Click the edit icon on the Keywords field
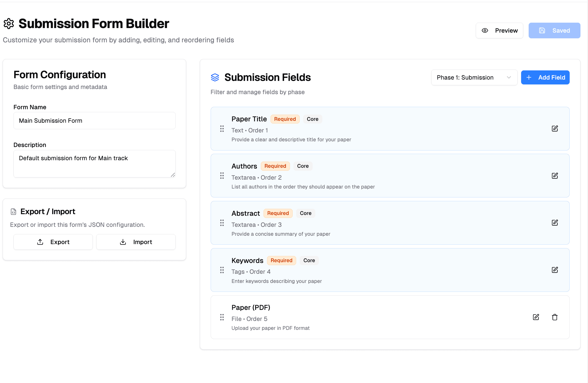 coord(555,270)
